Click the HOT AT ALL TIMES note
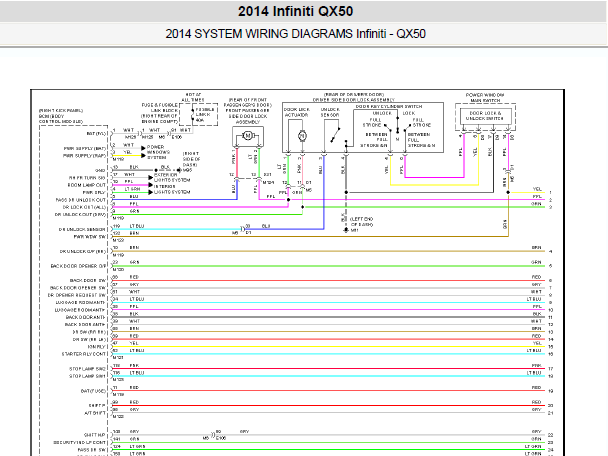Image resolution: width=608 pixels, height=456 pixels. point(193,97)
